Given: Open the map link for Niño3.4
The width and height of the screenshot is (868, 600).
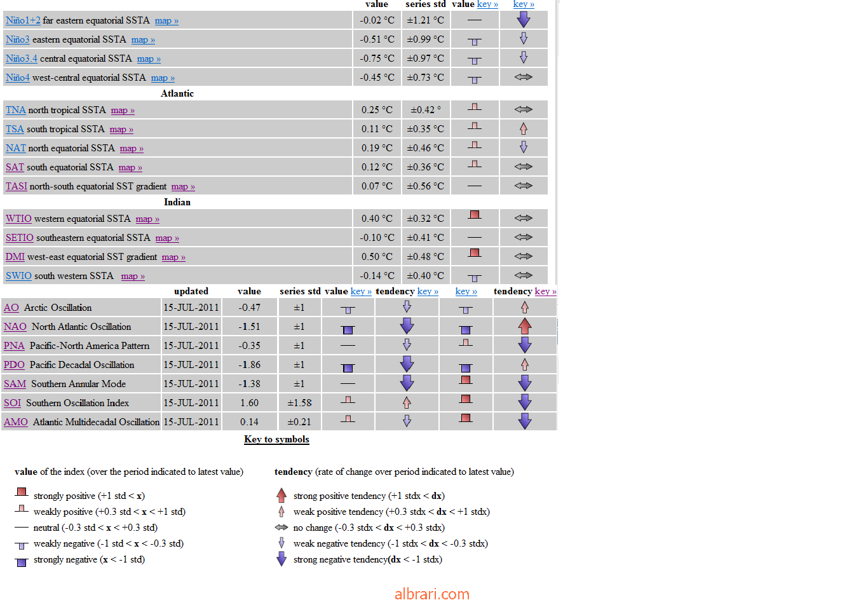Looking at the screenshot, I should coord(149,59).
